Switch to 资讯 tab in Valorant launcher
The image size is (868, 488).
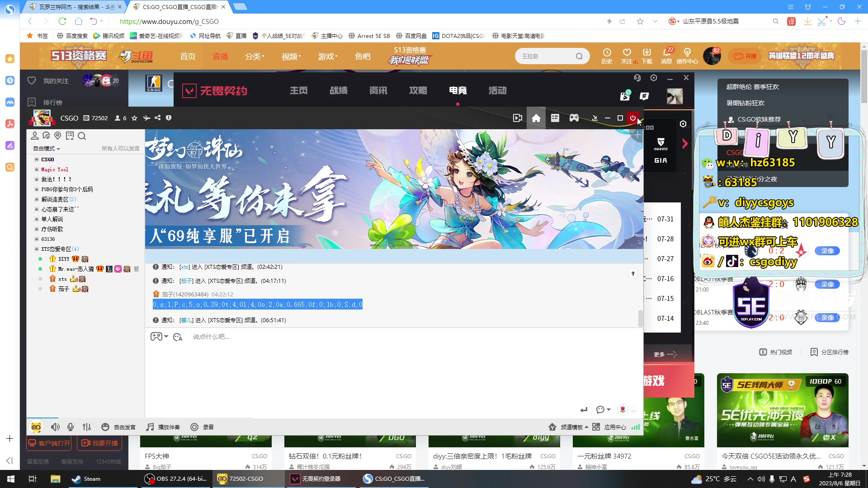378,90
